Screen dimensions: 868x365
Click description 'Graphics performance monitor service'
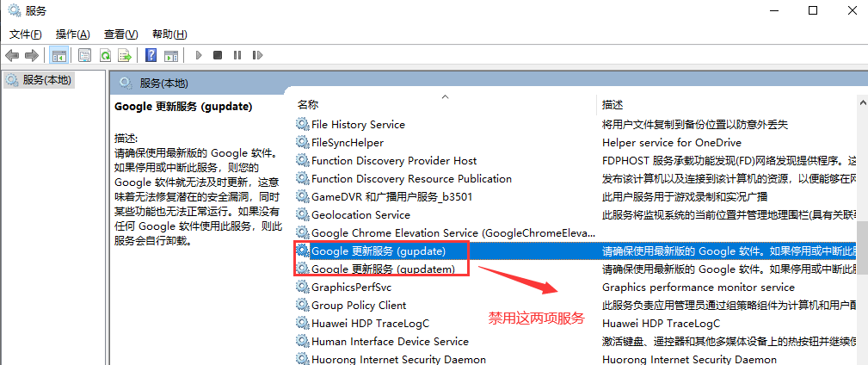point(699,287)
